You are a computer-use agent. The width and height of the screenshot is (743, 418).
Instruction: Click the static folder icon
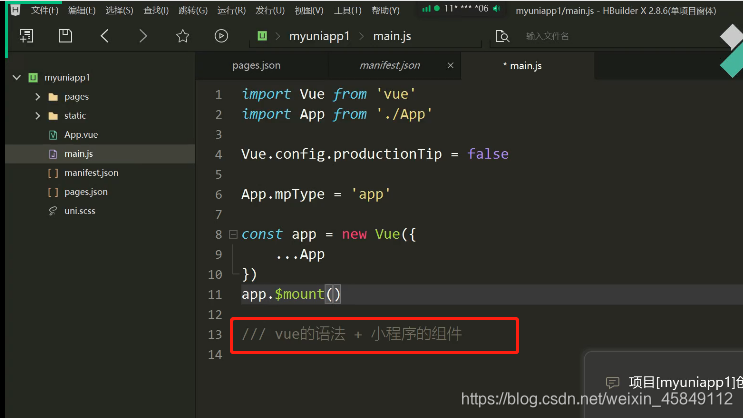click(x=53, y=116)
